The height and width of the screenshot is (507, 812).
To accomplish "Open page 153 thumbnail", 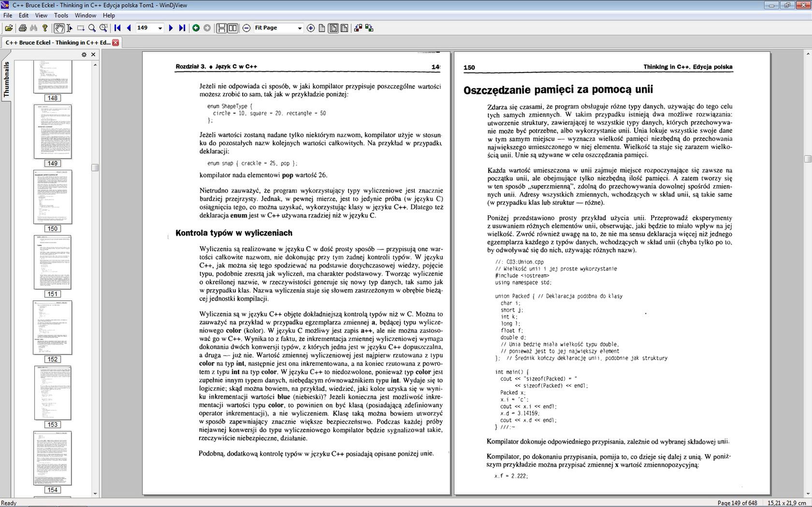I will tap(53, 393).
